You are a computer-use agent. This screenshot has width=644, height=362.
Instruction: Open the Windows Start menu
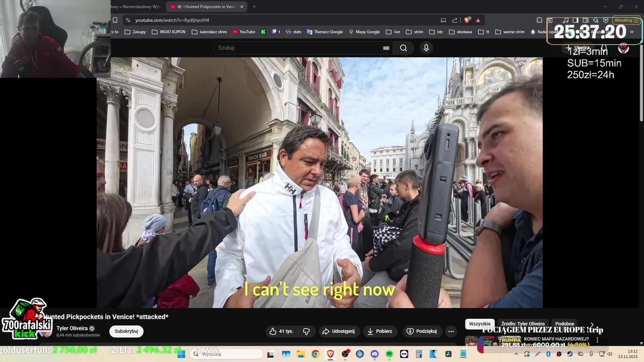tap(181, 354)
